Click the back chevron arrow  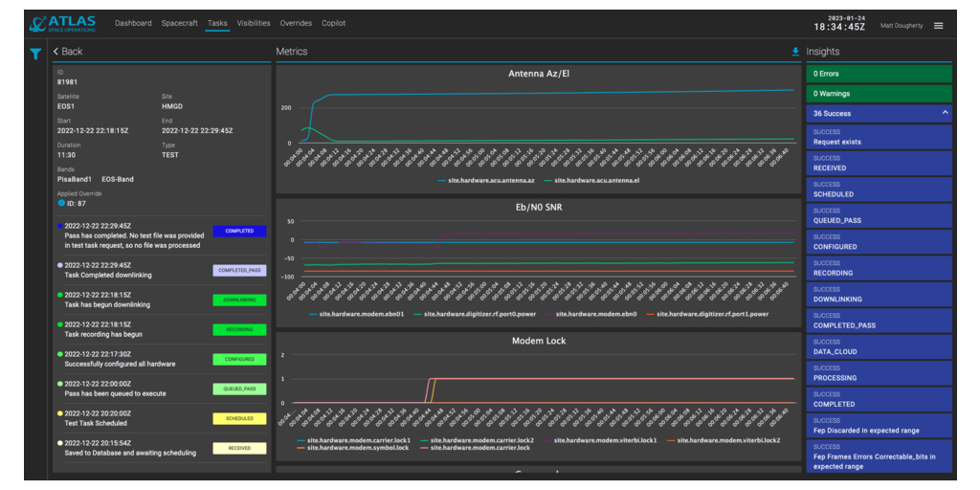pos(56,52)
